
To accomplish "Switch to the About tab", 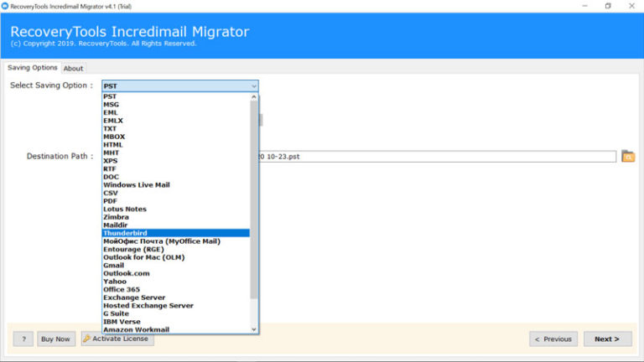I will (74, 68).
